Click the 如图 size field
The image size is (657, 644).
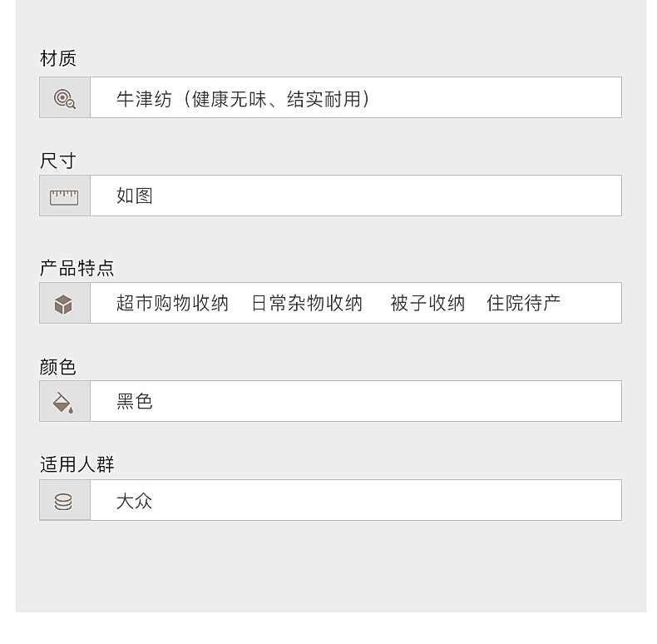click(355, 196)
